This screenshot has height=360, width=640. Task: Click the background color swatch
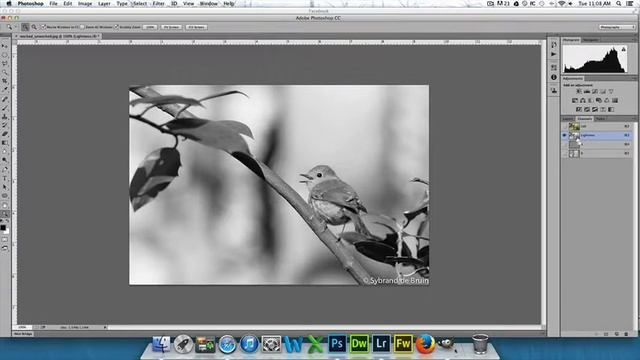pyautogui.click(x=7, y=231)
